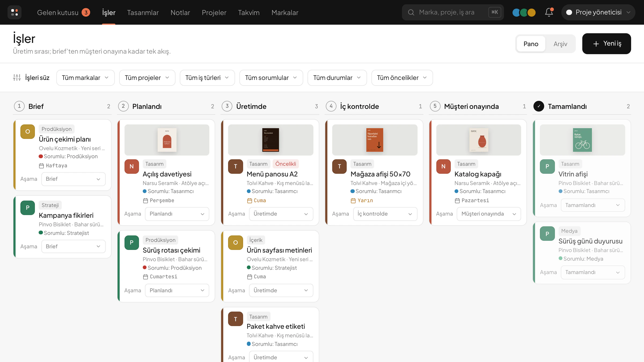
Task: Open the Sürüş rotası çekimi card title
Action: coord(171,250)
